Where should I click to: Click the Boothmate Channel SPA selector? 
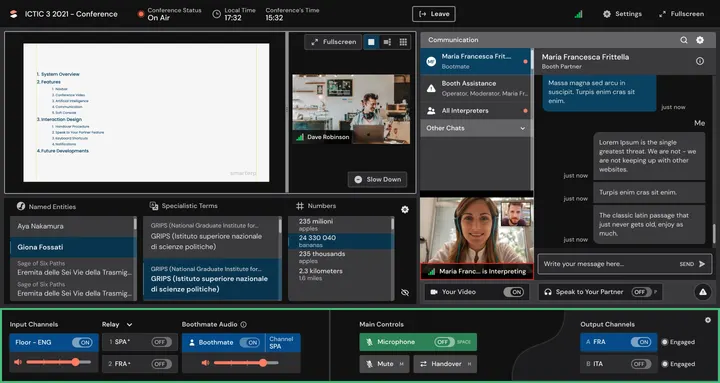click(x=282, y=343)
